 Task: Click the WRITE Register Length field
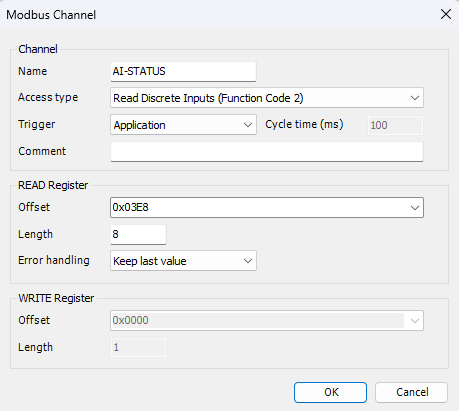138,347
